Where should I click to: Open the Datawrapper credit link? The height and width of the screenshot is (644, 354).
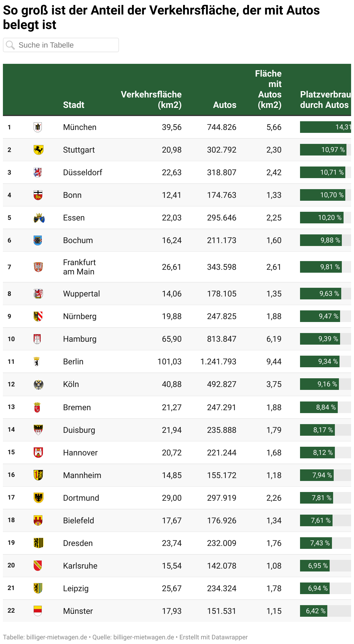[229, 637]
